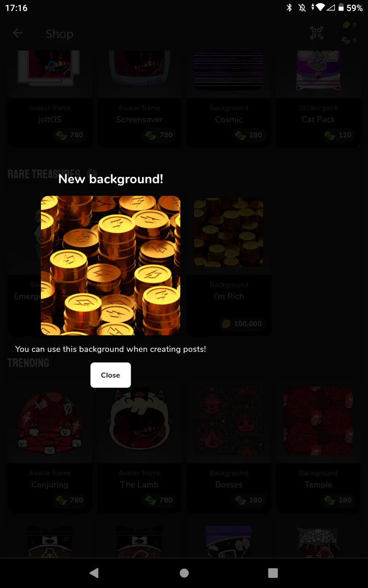368x588 pixels.
Task: Open the QR code scanner icon
Action: tap(316, 33)
